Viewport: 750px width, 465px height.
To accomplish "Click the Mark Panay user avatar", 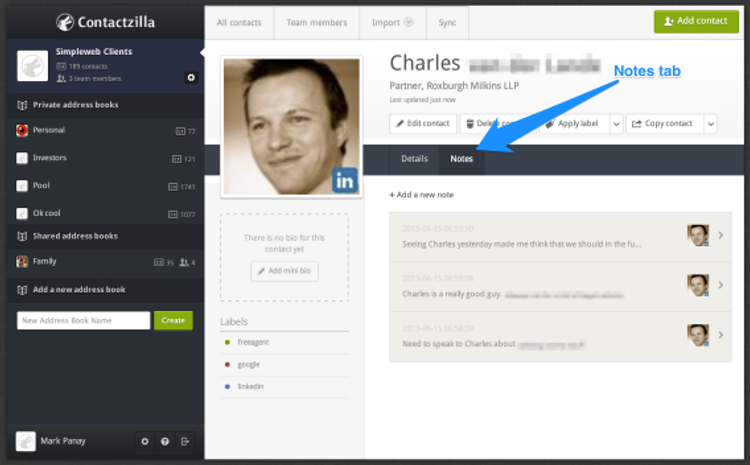I will [26, 441].
